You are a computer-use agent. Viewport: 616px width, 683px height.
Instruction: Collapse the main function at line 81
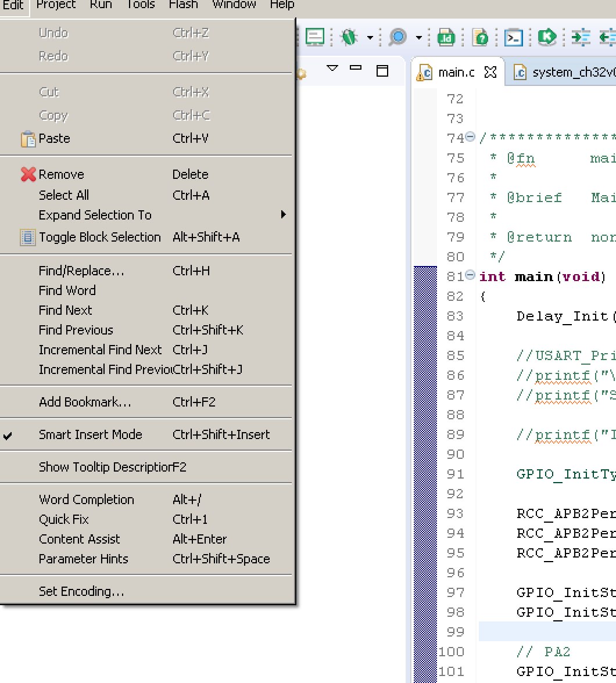470,275
